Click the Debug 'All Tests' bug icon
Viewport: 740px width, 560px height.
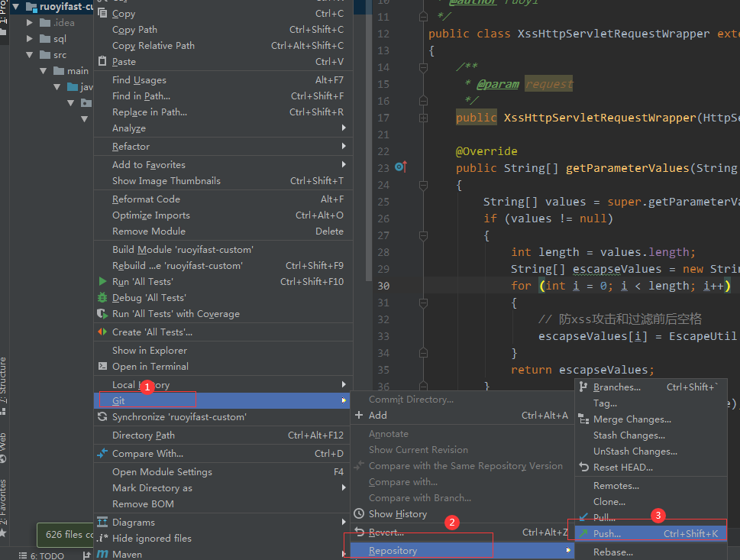click(102, 297)
